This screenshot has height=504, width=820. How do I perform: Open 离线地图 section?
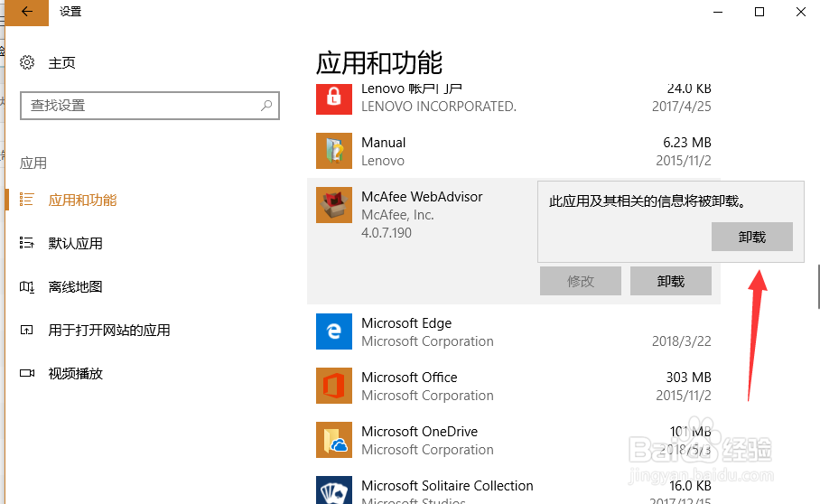75,286
